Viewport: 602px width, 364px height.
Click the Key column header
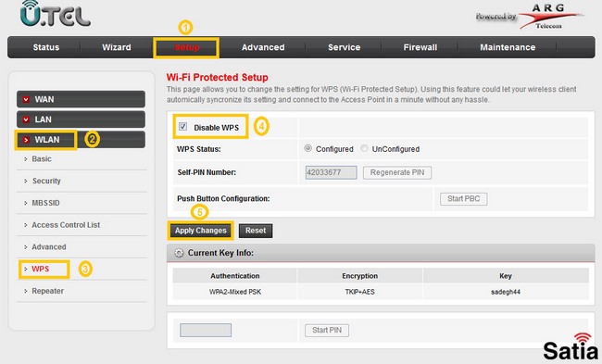pos(506,276)
